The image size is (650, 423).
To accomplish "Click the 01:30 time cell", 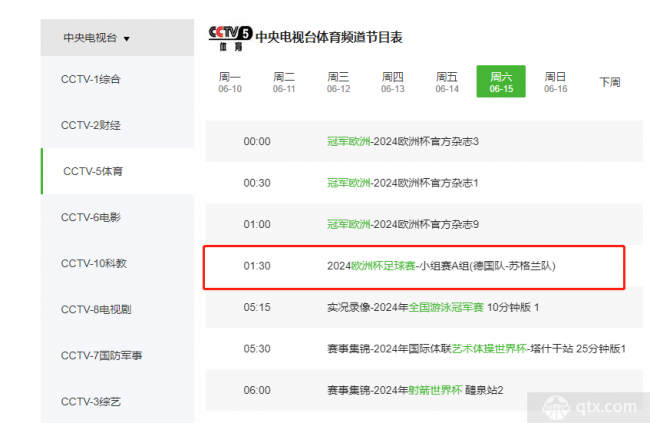I will coord(257,266).
